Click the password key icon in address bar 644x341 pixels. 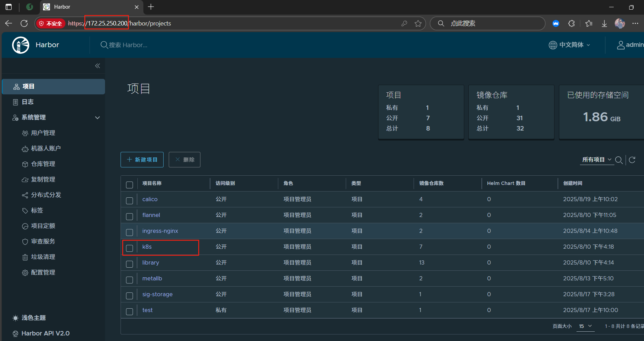click(404, 23)
